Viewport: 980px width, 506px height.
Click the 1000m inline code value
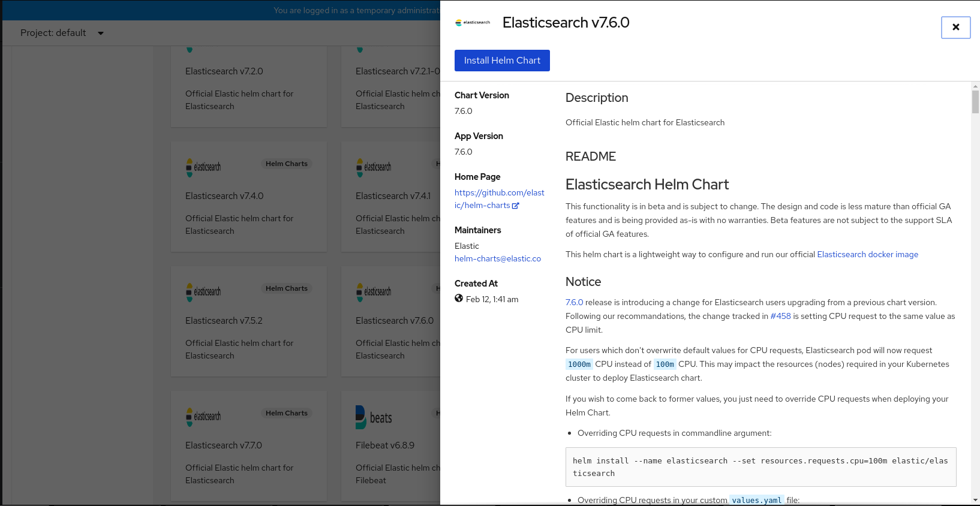point(579,365)
